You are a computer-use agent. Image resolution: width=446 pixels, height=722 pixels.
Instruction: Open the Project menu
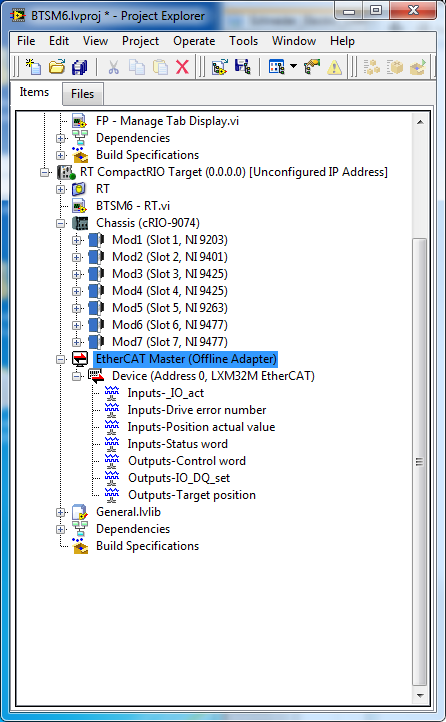140,41
